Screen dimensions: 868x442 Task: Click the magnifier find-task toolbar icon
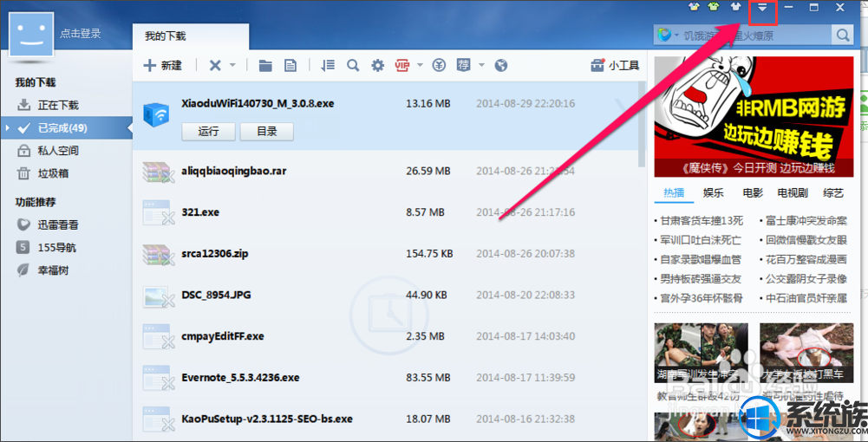pos(353,65)
